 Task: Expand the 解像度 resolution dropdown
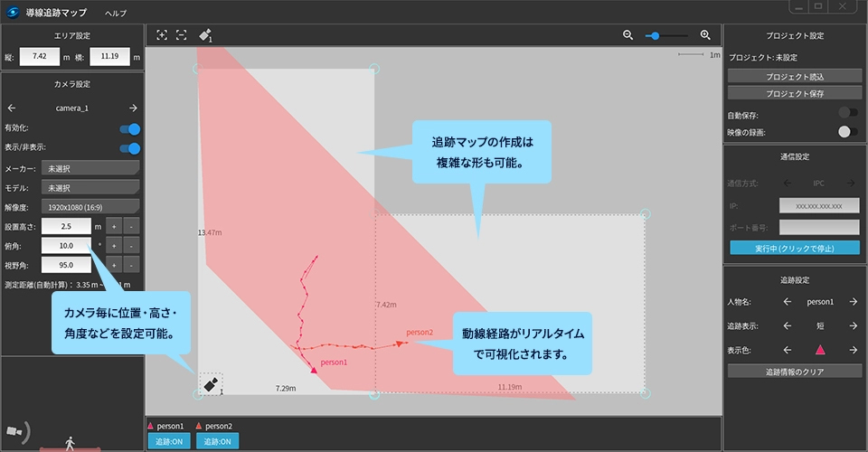tap(90, 207)
